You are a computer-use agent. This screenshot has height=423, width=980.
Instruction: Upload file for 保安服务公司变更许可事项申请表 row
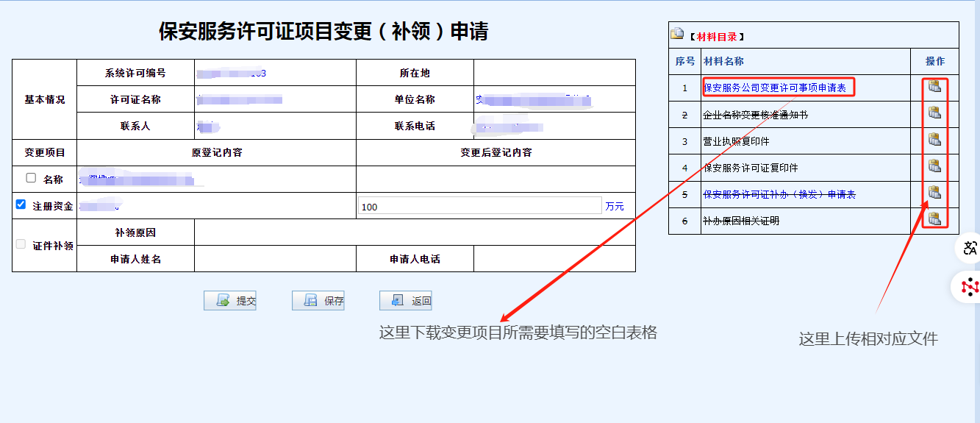click(x=934, y=87)
